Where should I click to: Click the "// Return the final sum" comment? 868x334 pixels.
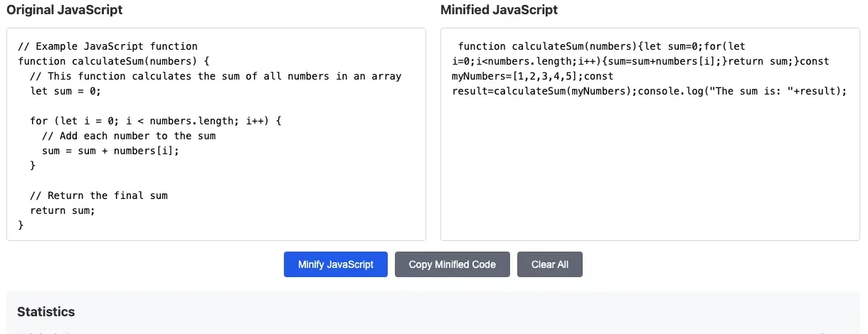pyautogui.click(x=99, y=195)
